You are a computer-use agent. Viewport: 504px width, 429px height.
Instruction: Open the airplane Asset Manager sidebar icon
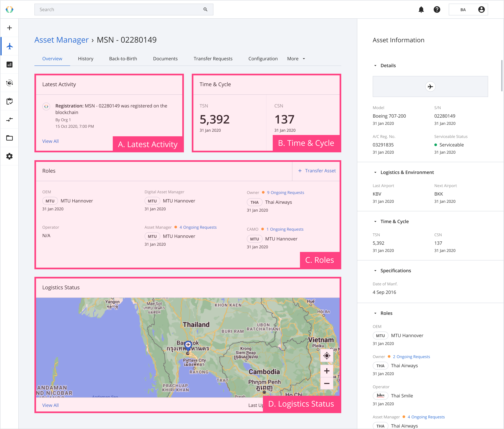click(x=10, y=46)
